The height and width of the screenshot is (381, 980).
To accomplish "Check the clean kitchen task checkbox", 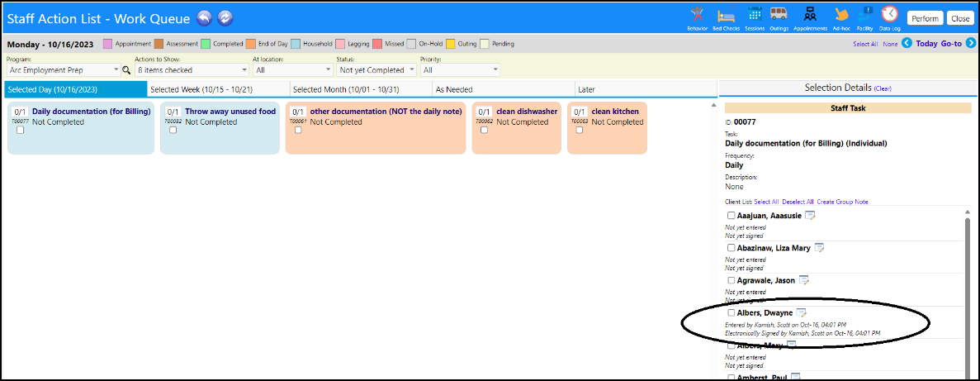I will click(580, 130).
